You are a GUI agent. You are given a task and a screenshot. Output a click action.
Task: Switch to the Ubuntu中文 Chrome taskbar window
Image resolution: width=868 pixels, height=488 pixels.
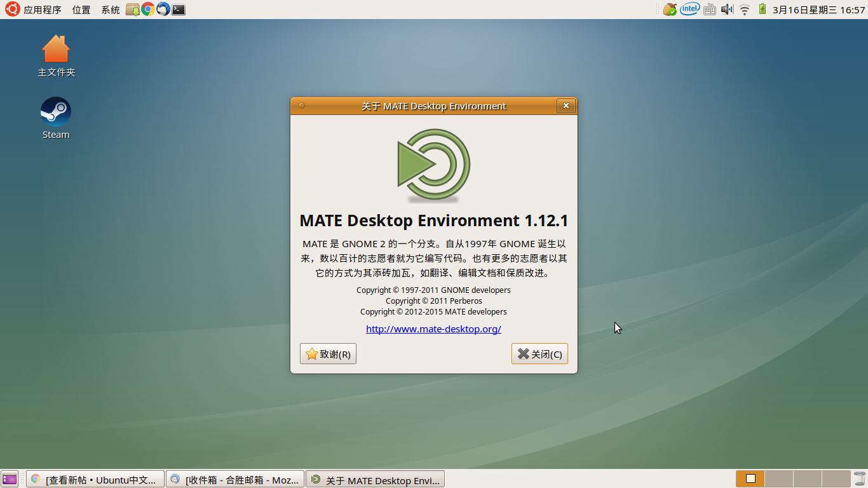[x=95, y=479]
